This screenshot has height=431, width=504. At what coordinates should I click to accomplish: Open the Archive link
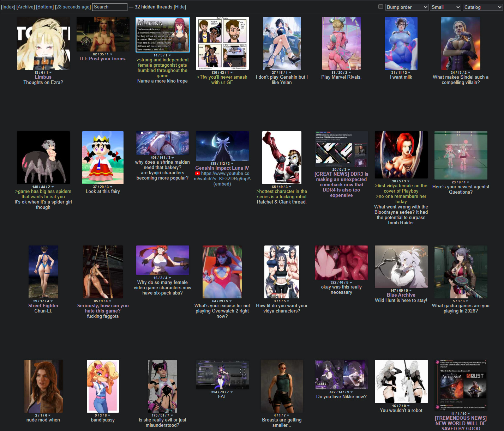coord(26,7)
